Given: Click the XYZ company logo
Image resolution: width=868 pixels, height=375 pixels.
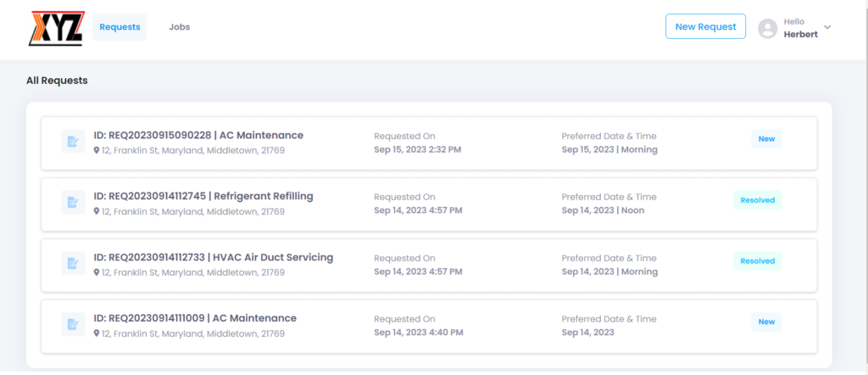Looking at the screenshot, I should tap(57, 27).
